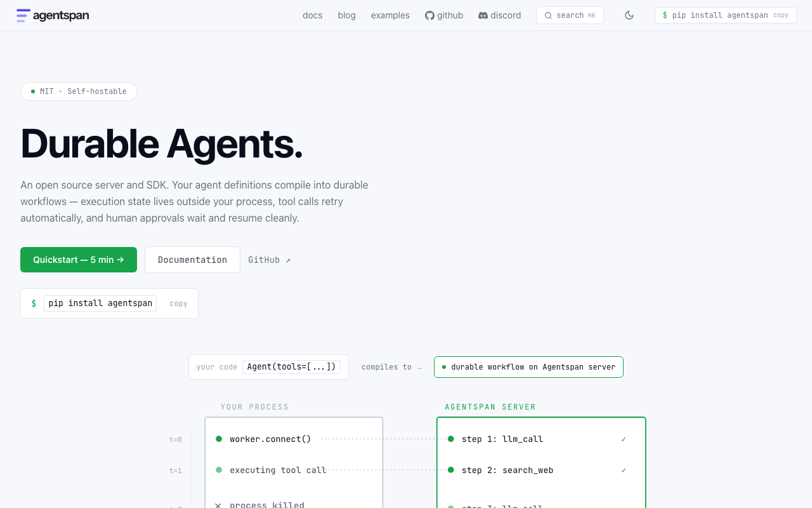The height and width of the screenshot is (508, 812).
Task: Click the executing tool call row
Action: tap(278, 470)
